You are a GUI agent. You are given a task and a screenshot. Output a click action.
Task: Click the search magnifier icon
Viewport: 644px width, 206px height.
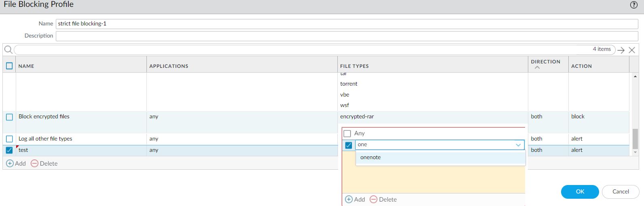8,50
